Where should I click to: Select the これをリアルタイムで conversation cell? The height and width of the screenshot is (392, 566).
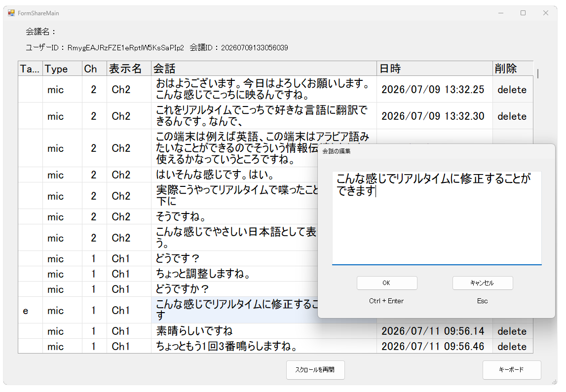coord(264,116)
